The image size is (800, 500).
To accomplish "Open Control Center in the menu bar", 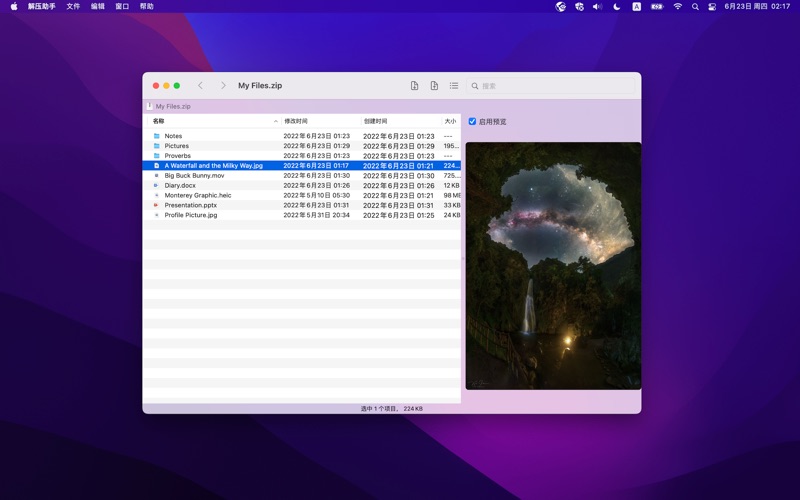I will pos(712,7).
